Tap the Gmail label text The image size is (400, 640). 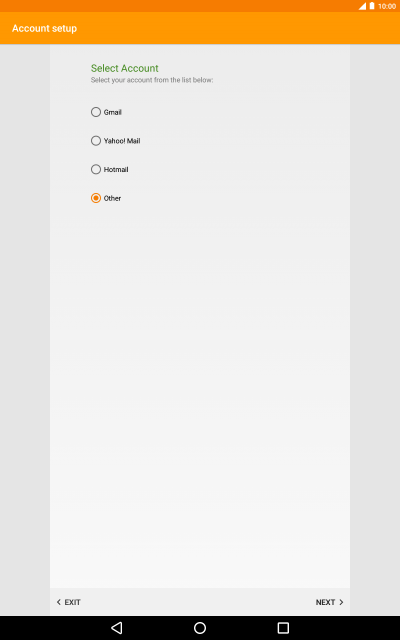113,112
